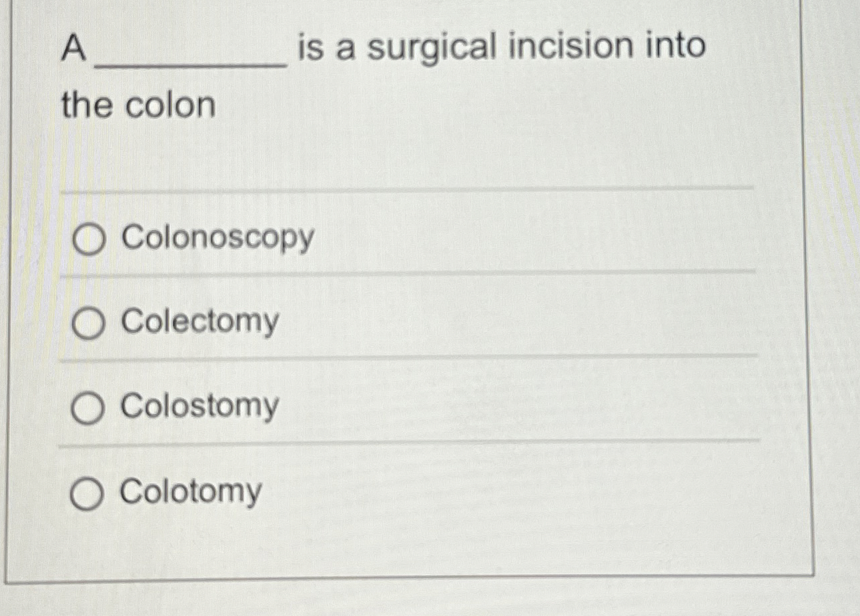Select the Colostomy radio button
Screen dimensions: 860x616
pos(87,407)
